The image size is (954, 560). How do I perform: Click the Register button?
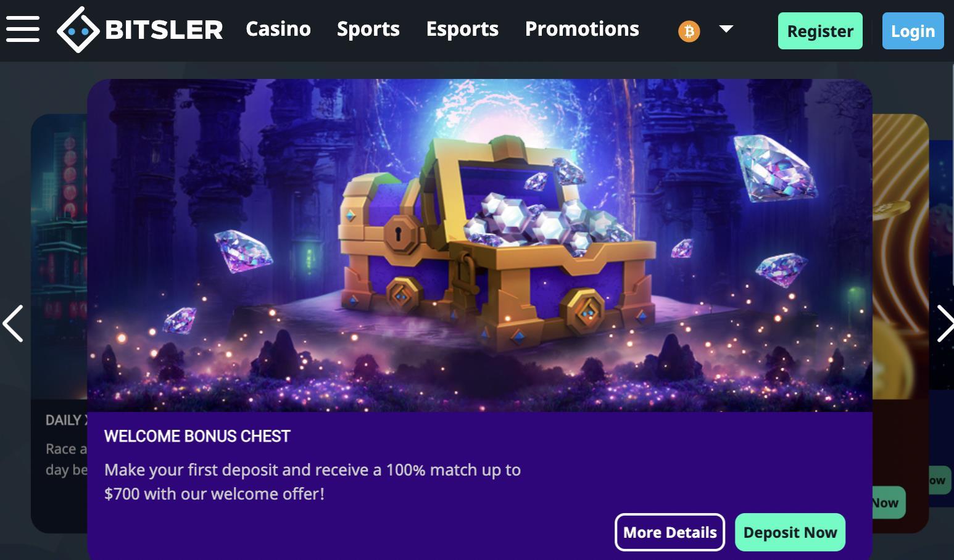tap(820, 31)
